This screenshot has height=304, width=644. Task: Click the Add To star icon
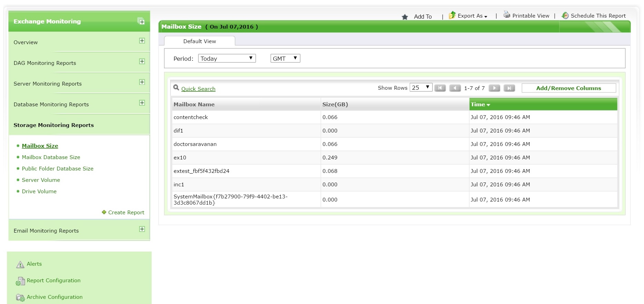pos(405,17)
